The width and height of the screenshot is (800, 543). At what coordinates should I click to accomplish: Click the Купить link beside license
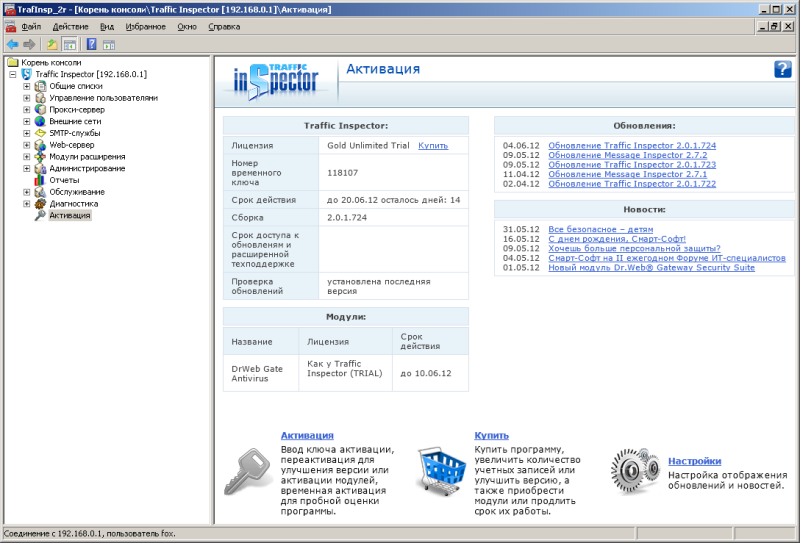tap(433, 145)
